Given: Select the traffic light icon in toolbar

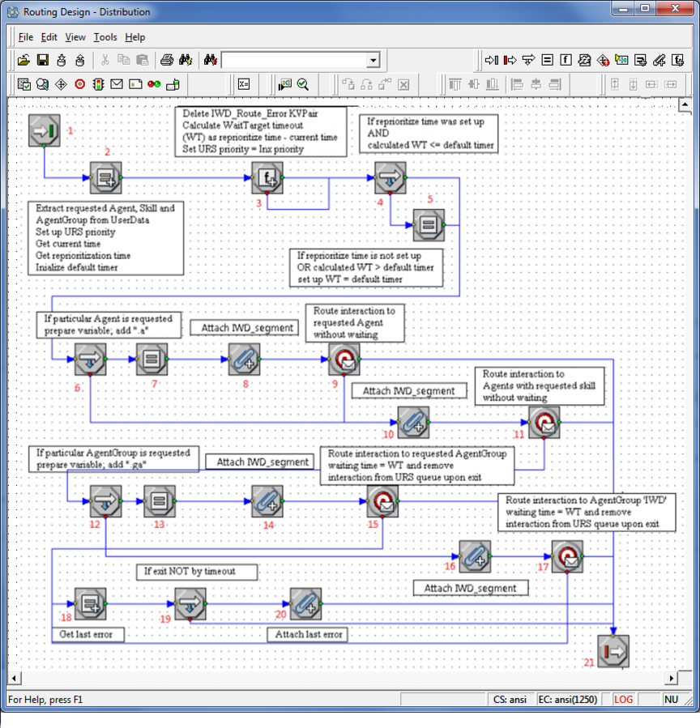Looking at the screenshot, I should 98,84.
